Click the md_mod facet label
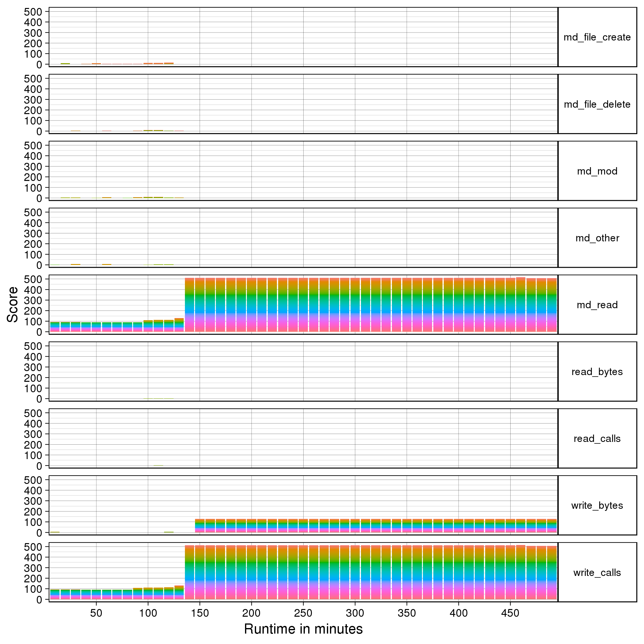 [597, 171]
